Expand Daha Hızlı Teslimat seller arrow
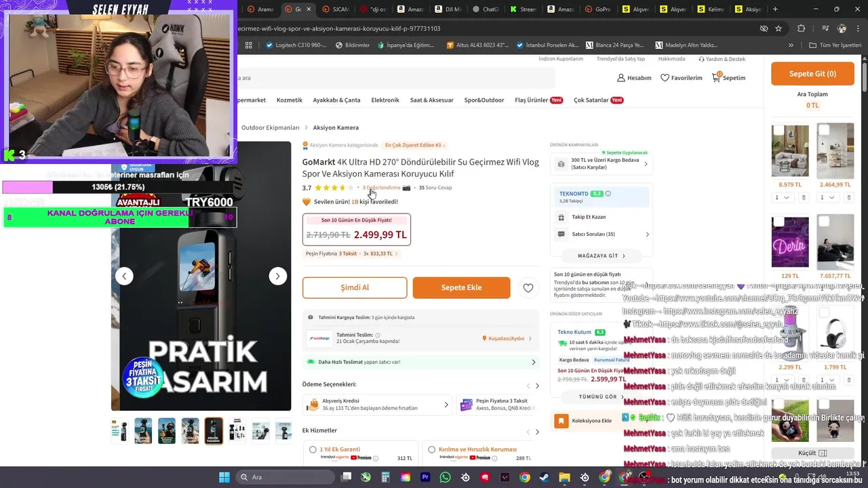 pyautogui.click(x=533, y=362)
